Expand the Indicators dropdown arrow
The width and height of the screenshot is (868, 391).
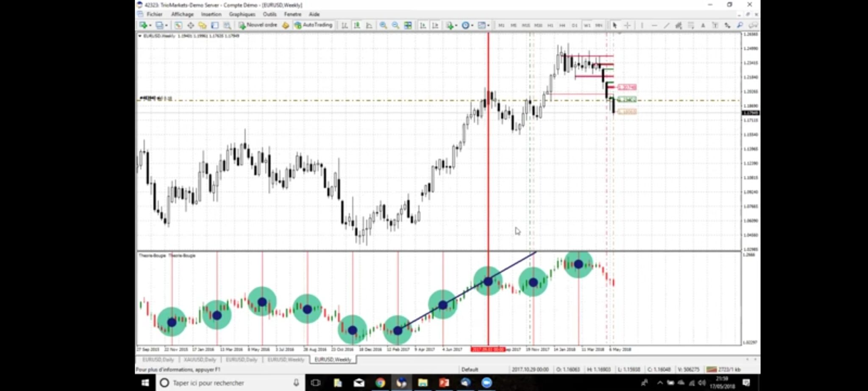point(456,25)
